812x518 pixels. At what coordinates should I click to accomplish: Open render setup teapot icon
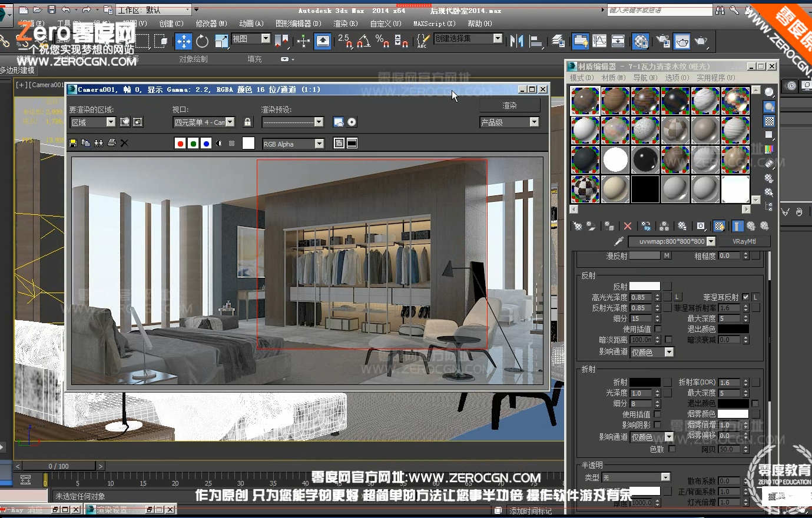click(664, 41)
